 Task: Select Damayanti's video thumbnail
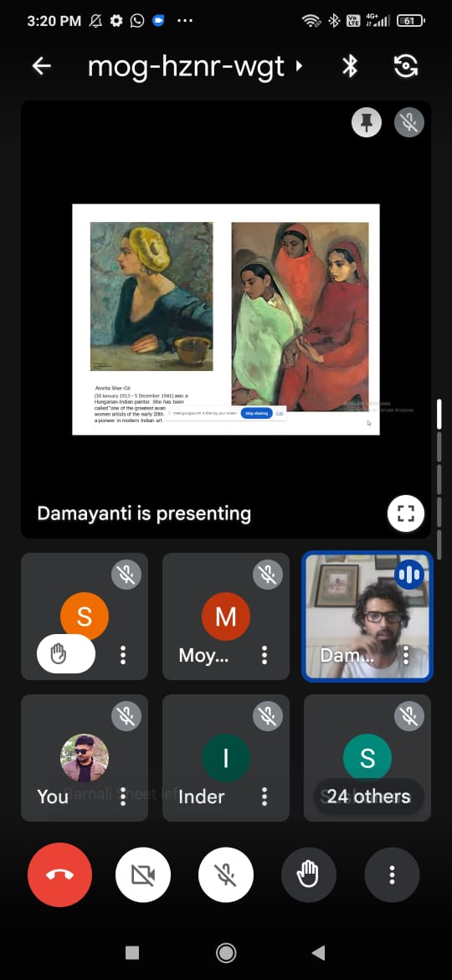pyautogui.click(x=367, y=616)
